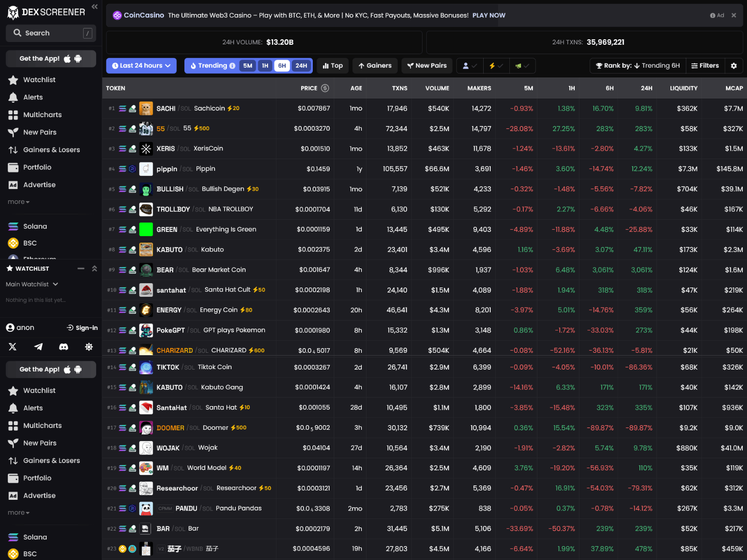Click the Researchoor token name
The image size is (747, 560).
point(177,489)
